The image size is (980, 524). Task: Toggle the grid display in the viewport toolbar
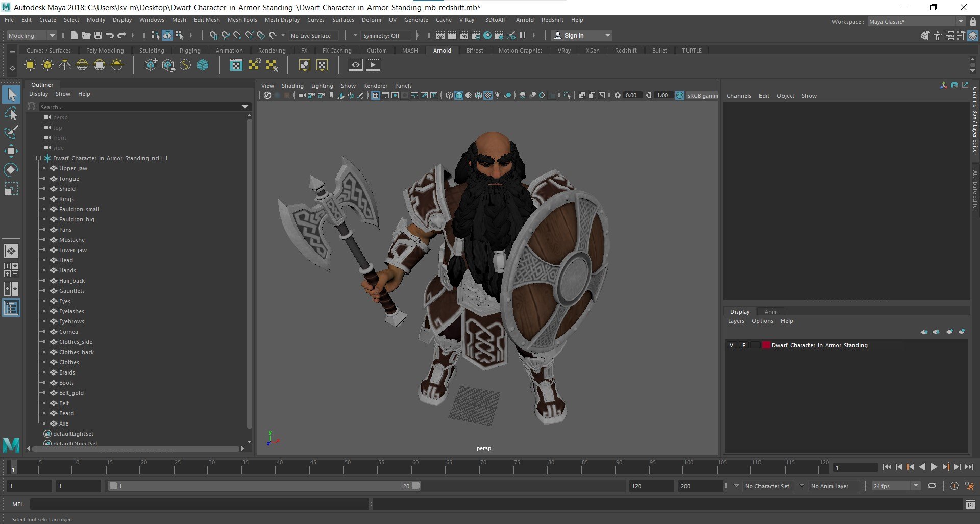pos(376,95)
